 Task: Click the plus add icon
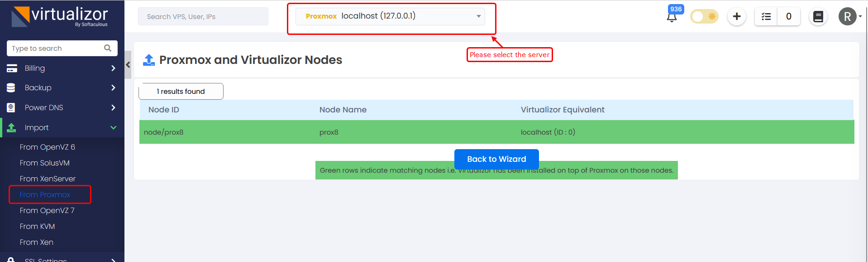tap(737, 17)
